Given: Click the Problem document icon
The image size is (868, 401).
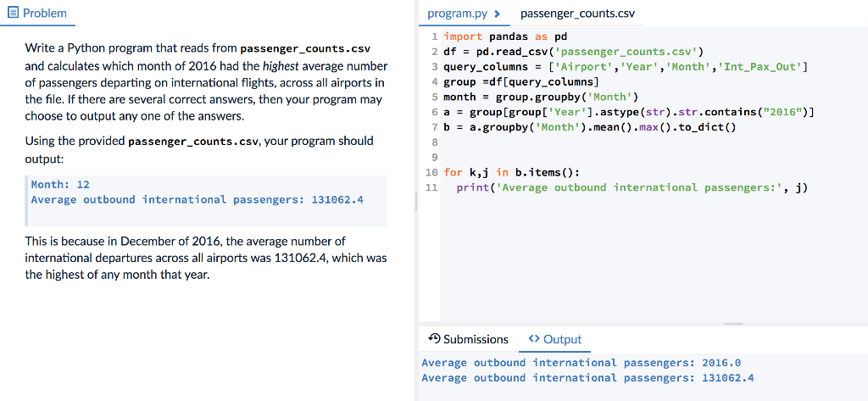Looking at the screenshot, I should pos(13,13).
